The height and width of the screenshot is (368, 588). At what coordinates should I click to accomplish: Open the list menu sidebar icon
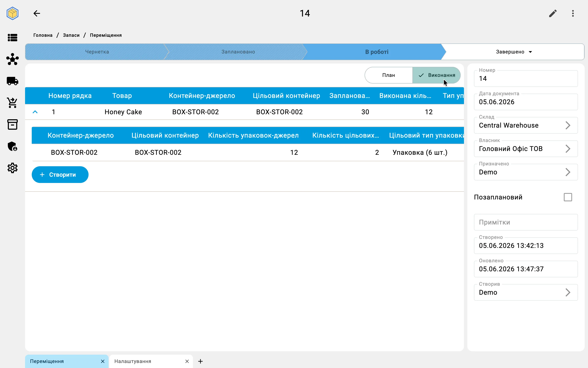tap(12, 38)
